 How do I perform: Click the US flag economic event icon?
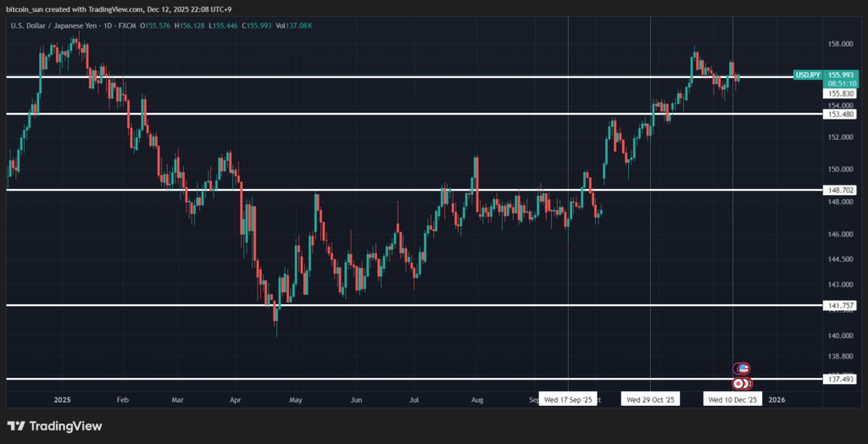(743, 369)
